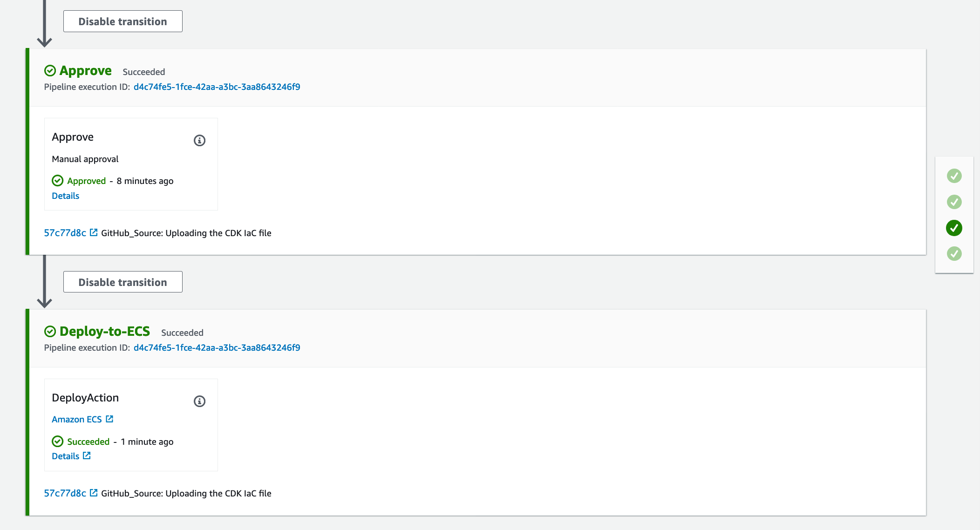Open Details link in DeployAction card
The image size is (980, 530).
click(65, 456)
